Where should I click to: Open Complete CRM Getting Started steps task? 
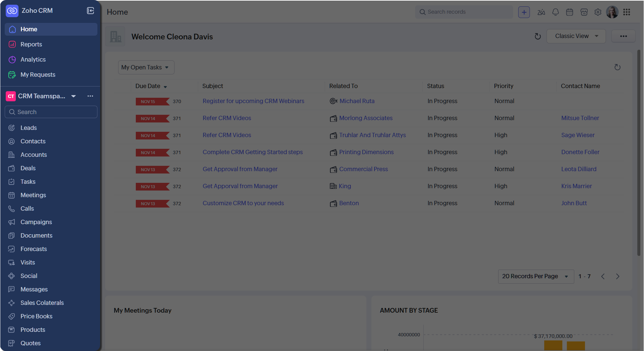253,152
